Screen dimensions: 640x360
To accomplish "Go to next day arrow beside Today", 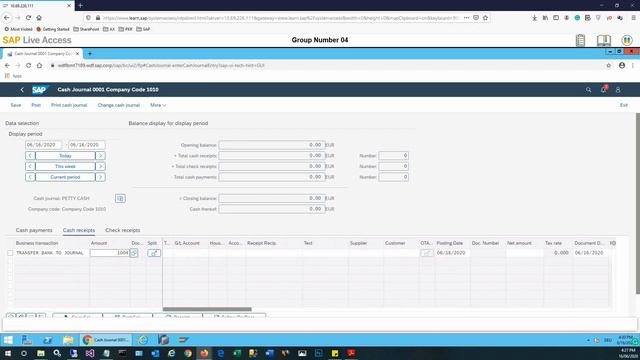I will click(x=100, y=156).
